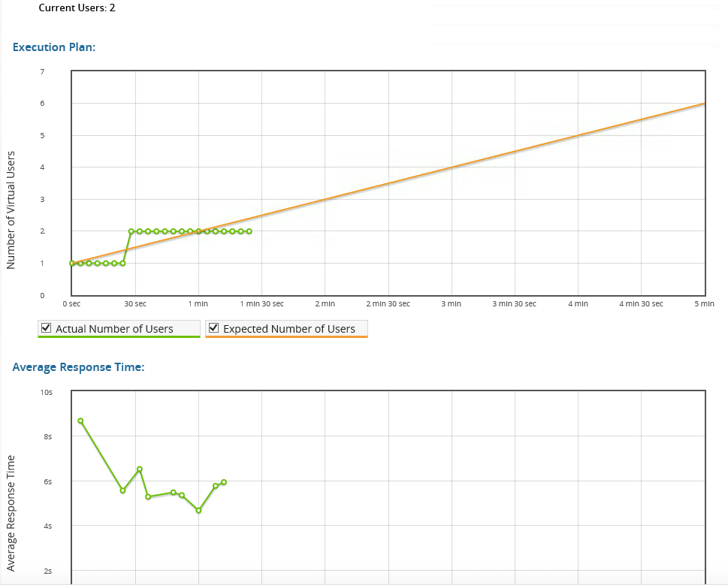This screenshot has height=585, width=728.
Task: Toggle the Expected Number of Users checkbox
Action: coord(213,328)
